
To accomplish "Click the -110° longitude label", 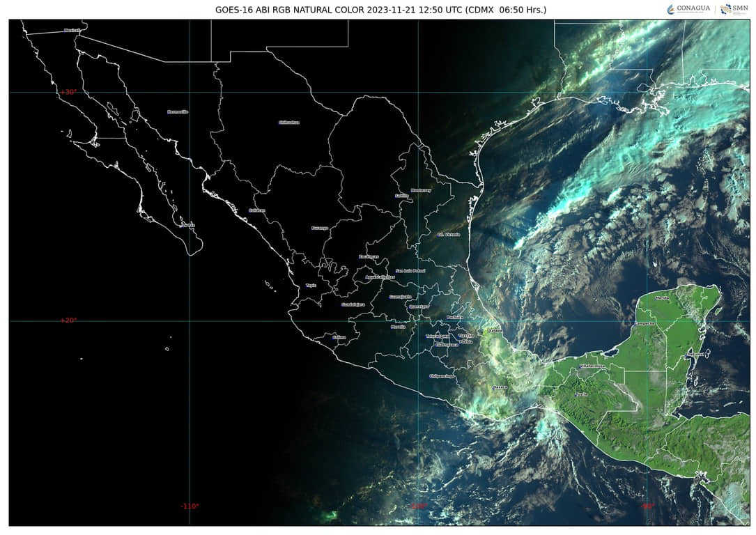I will [x=190, y=506].
